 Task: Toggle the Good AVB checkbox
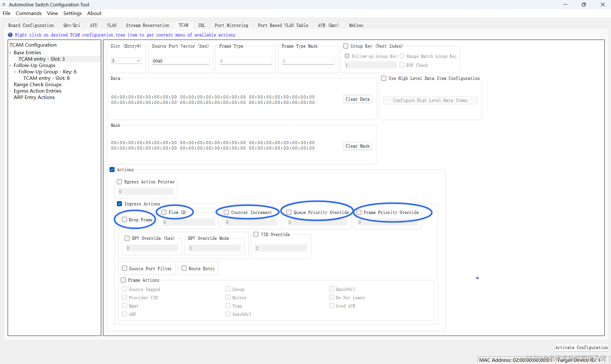332,306
